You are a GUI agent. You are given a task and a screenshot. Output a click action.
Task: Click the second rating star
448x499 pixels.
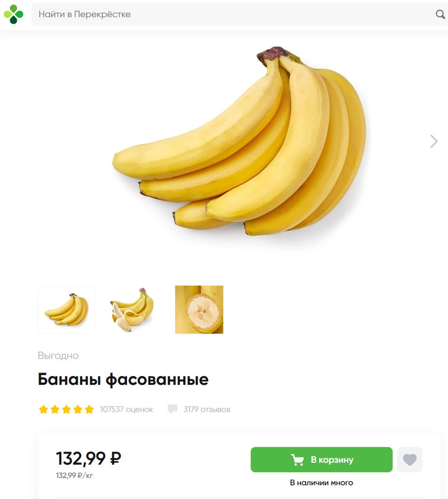click(55, 409)
